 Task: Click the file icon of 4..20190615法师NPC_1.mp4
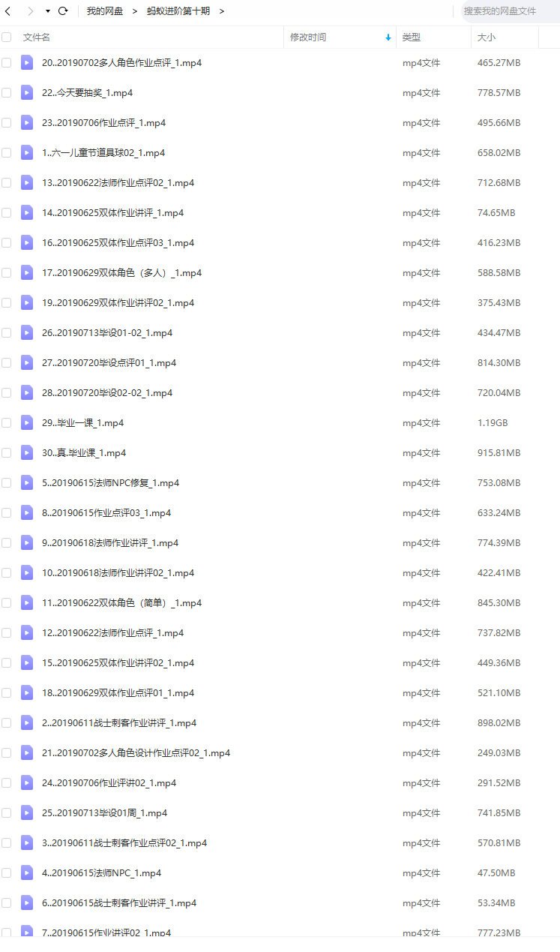[27, 872]
